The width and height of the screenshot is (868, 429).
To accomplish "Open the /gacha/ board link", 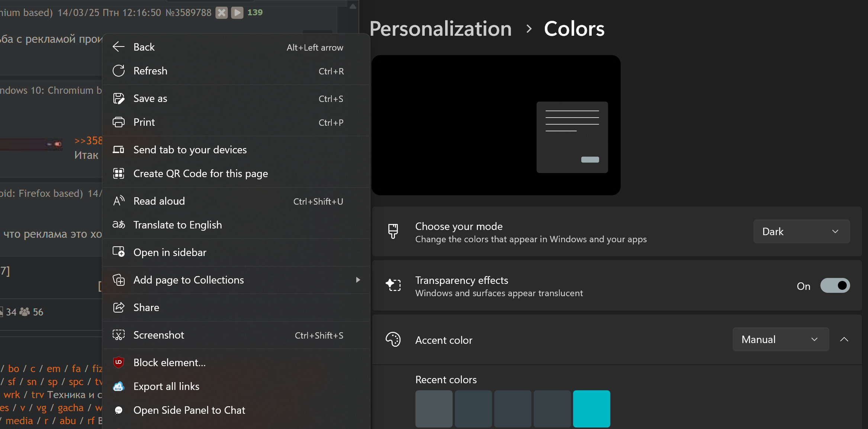I will (71, 408).
